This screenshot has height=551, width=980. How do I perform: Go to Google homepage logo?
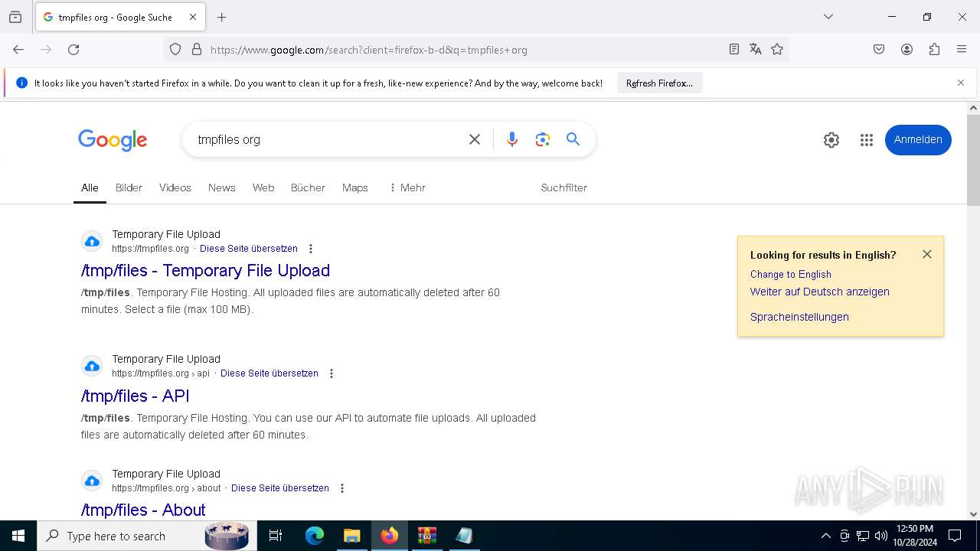113,140
